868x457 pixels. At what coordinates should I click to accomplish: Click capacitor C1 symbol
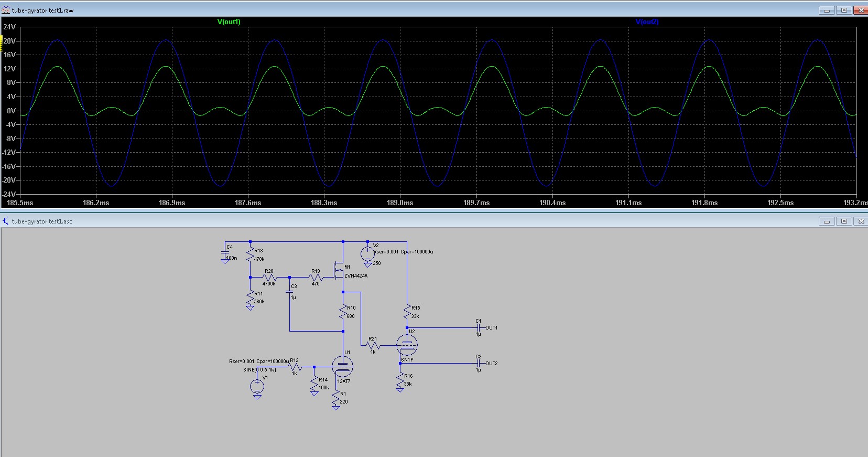tap(479, 327)
